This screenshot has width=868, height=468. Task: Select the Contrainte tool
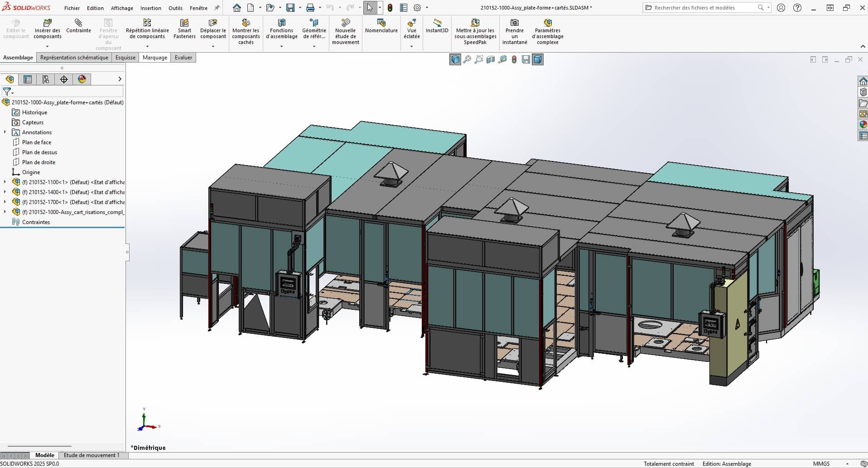click(x=78, y=26)
